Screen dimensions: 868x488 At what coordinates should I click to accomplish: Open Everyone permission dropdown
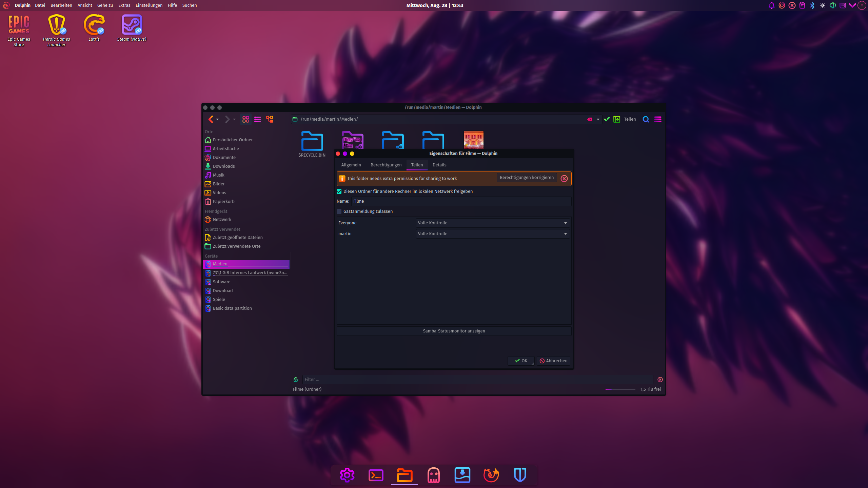pos(493,223)
